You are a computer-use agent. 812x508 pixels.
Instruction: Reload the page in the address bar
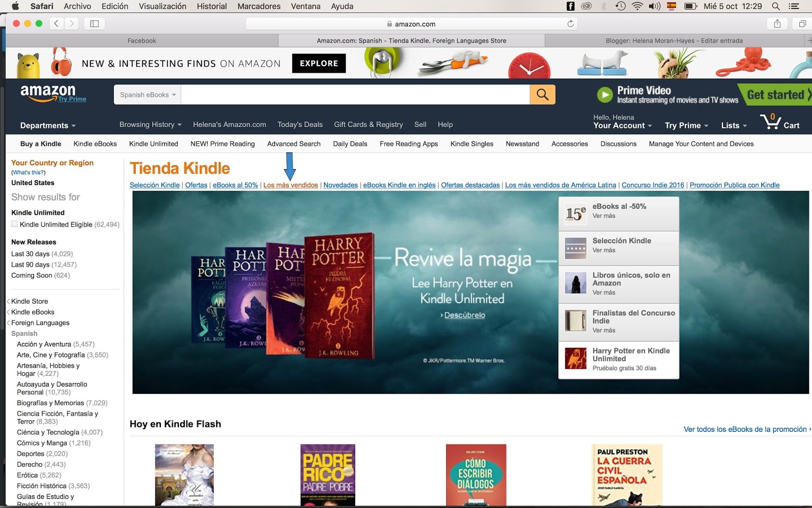coord(570,23)
